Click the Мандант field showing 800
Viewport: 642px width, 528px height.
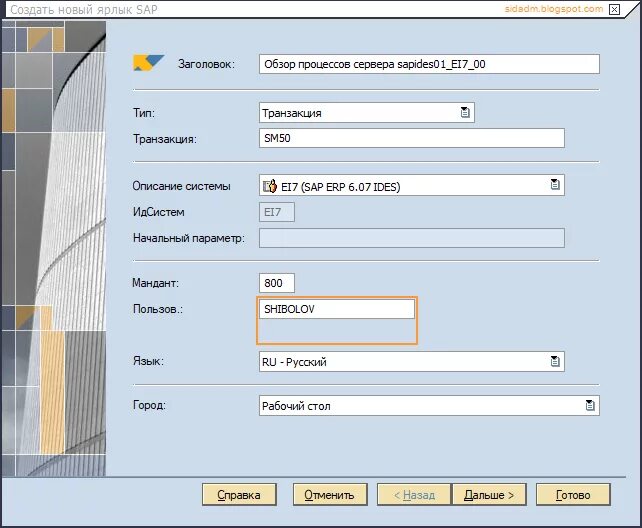point(277,283)
